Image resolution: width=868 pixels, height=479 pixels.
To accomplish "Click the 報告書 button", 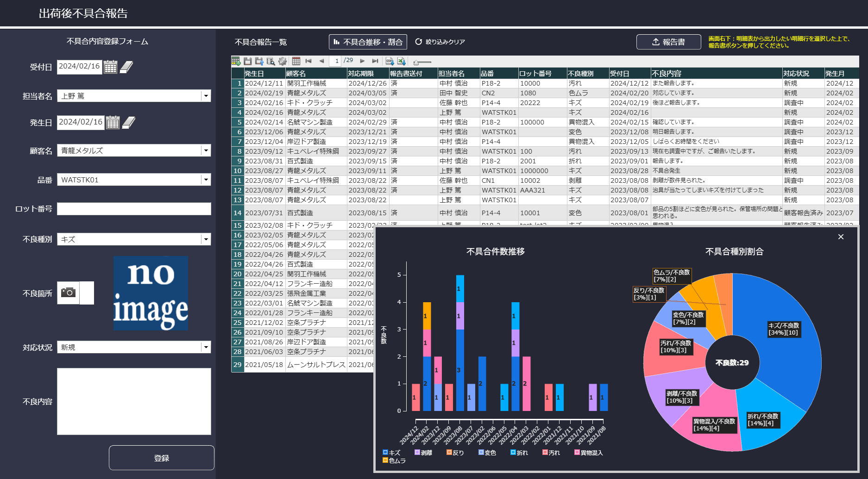I will 668,42.
